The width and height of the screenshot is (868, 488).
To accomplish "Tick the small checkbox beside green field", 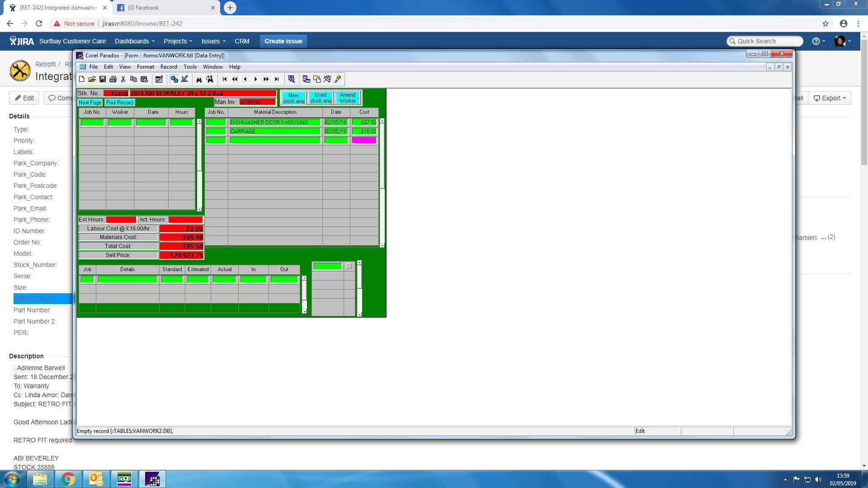I will point(349,266).
